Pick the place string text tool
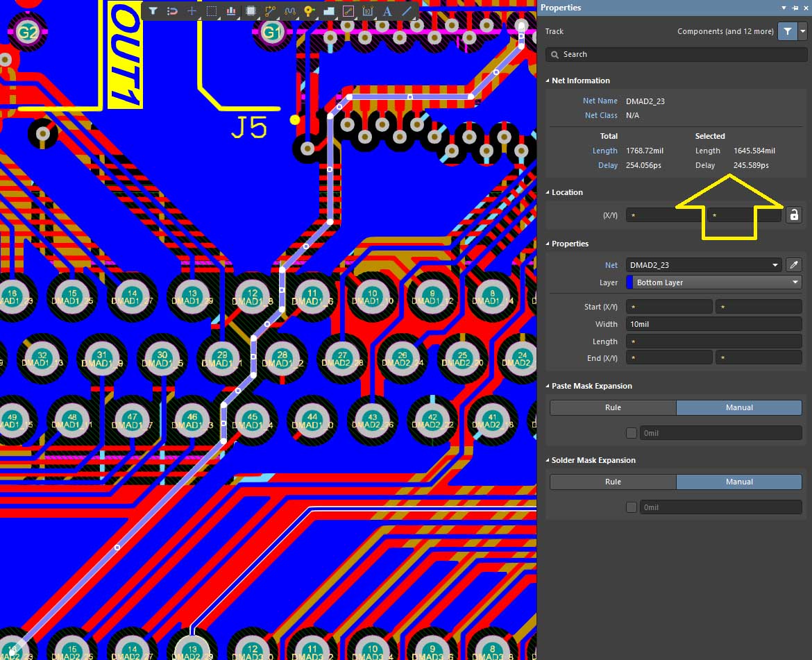The width and height of the screenshot is (812, 660). (387, 11)
